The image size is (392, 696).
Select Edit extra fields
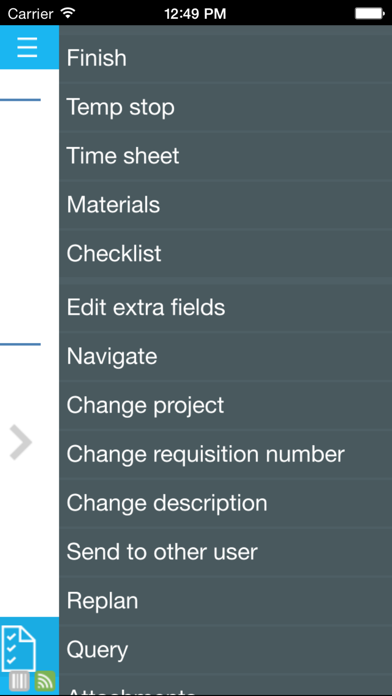[x=226, y=307]
